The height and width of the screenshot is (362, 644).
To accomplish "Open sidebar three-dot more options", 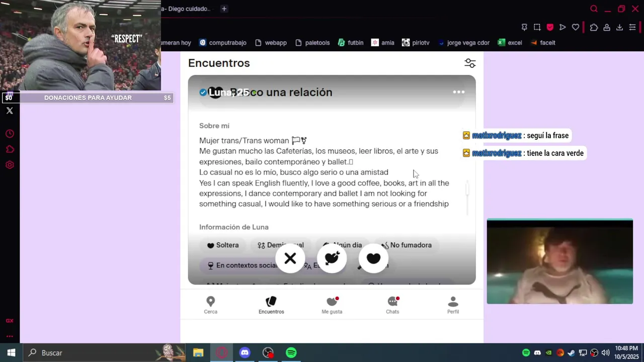I will tap(10, 336).
